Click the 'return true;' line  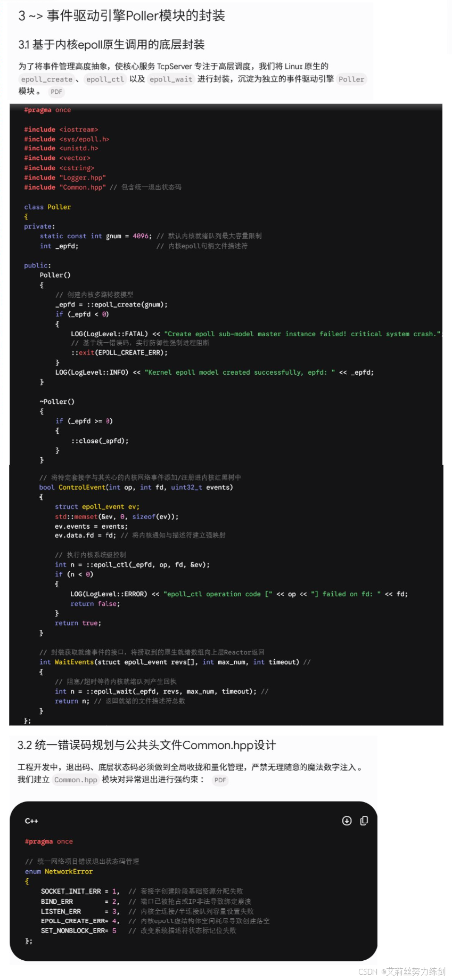(x=78, y=623)
